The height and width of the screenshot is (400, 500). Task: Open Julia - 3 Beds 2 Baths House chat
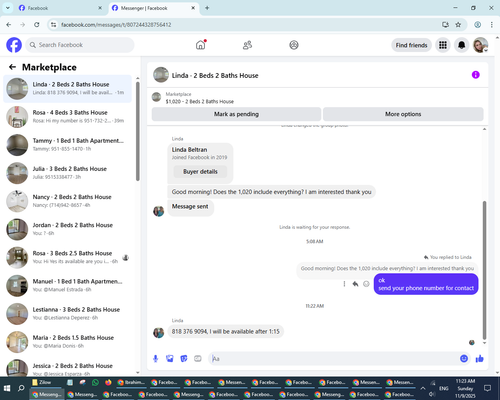click(x=67, y=173)
